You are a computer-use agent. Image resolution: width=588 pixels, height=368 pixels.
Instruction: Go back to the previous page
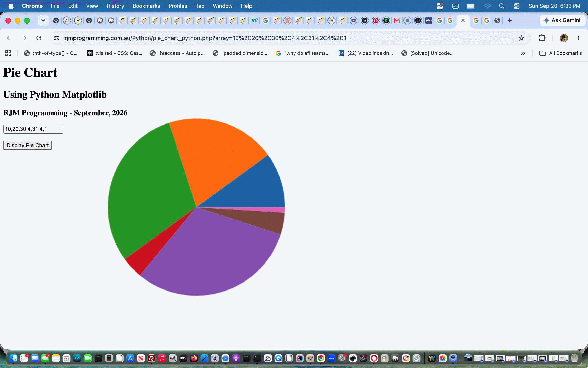9,38
